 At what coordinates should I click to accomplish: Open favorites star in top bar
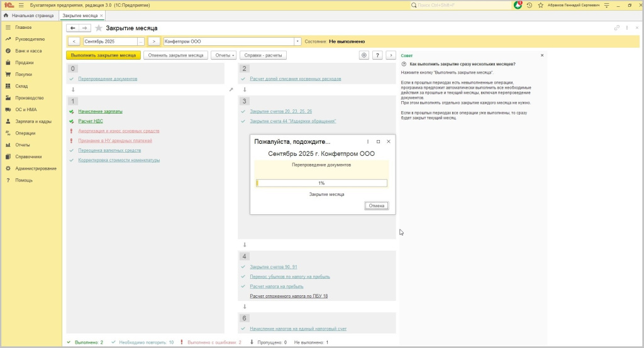point(540,5)
